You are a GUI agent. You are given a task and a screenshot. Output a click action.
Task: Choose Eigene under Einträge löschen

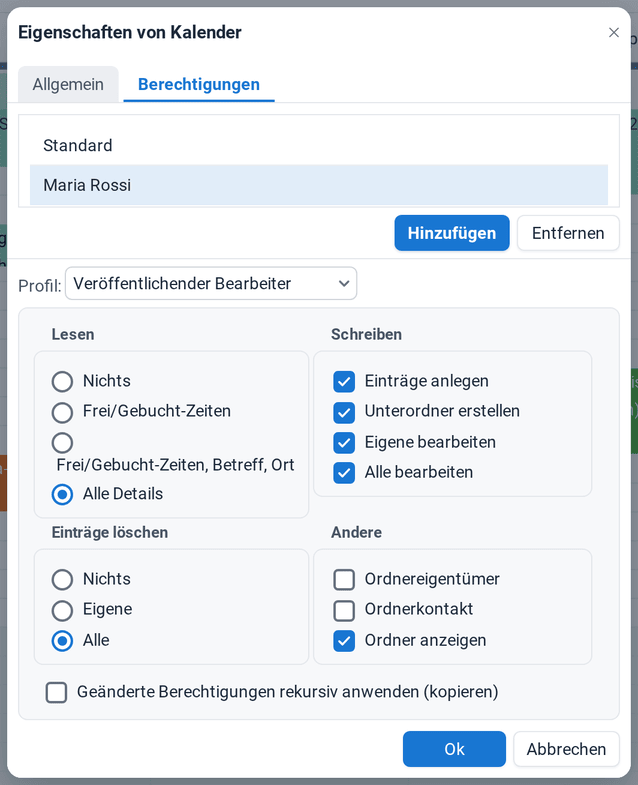(x=62, y=610)
